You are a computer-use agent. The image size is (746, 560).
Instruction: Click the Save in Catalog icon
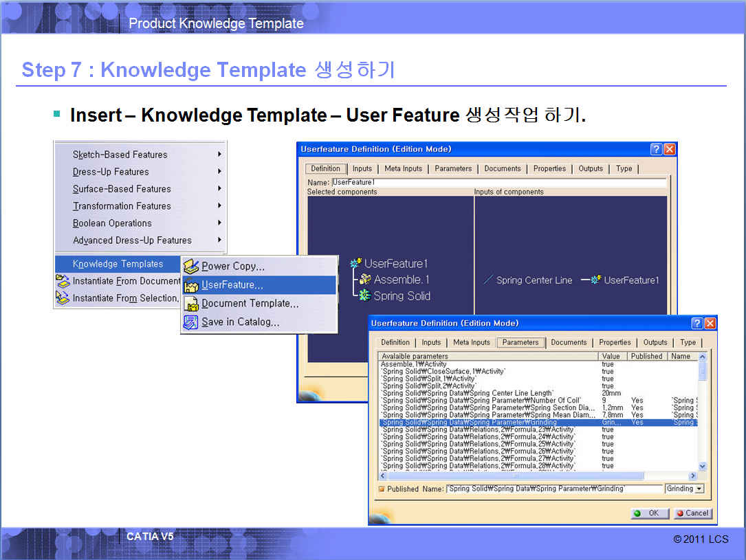tap(190, 322)
